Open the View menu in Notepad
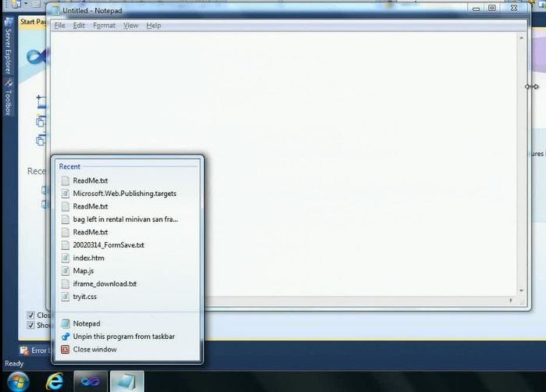This screenshot has width=546, height=392. 130,26
